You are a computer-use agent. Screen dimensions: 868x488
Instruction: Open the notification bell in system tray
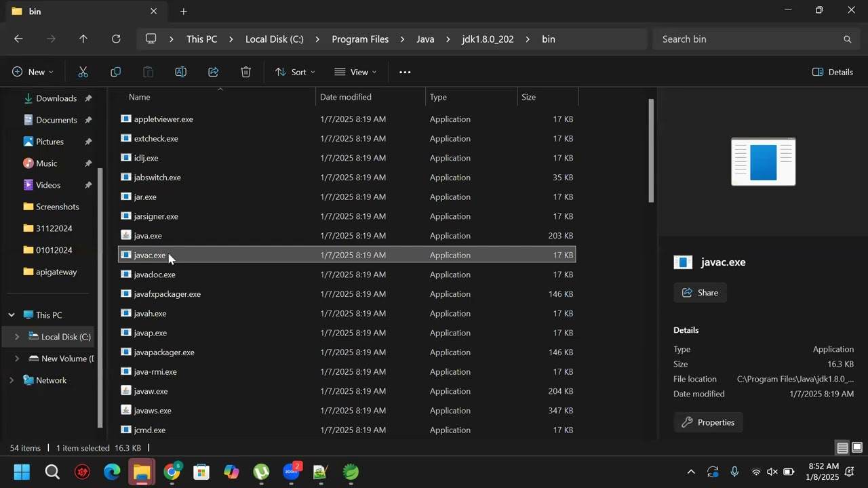849,472
